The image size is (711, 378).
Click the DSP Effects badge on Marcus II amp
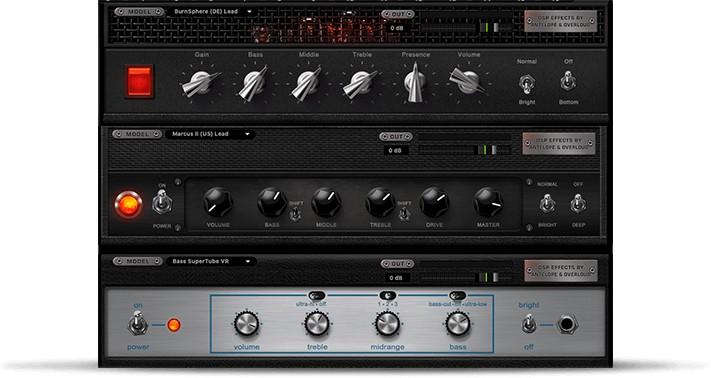point(559,144)
